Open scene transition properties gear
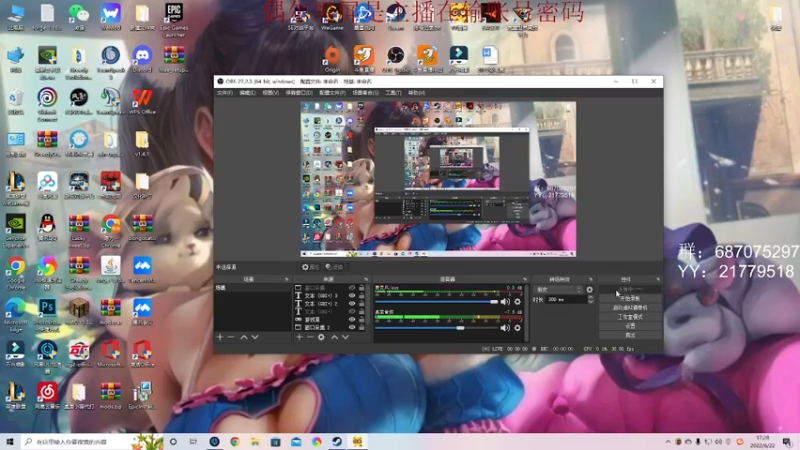The height and width of the screenshot is (450, 800). [590, 290]
